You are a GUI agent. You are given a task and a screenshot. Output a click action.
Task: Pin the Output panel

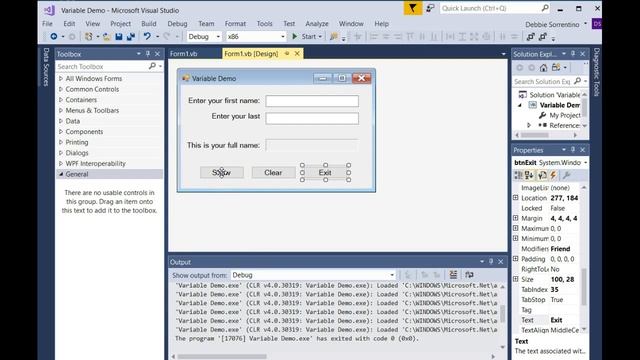491,262
